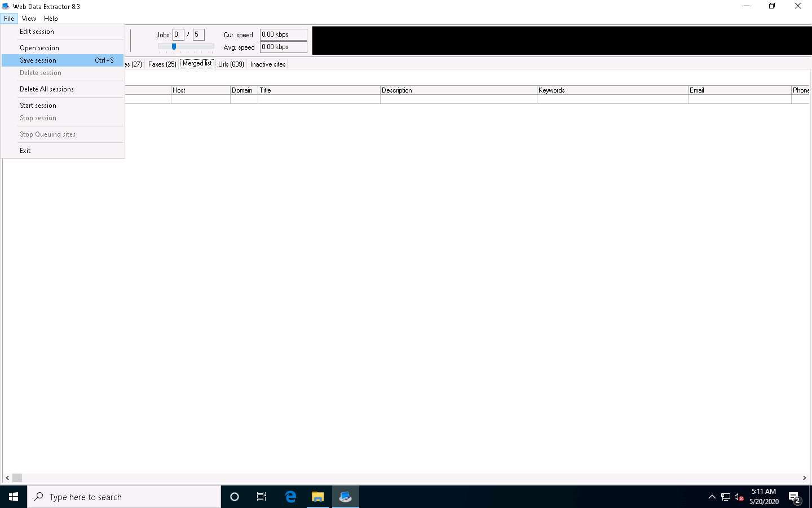Screen dimensions: 812x508
Task: Click Stop session menu entry
Action: [63, 118]
